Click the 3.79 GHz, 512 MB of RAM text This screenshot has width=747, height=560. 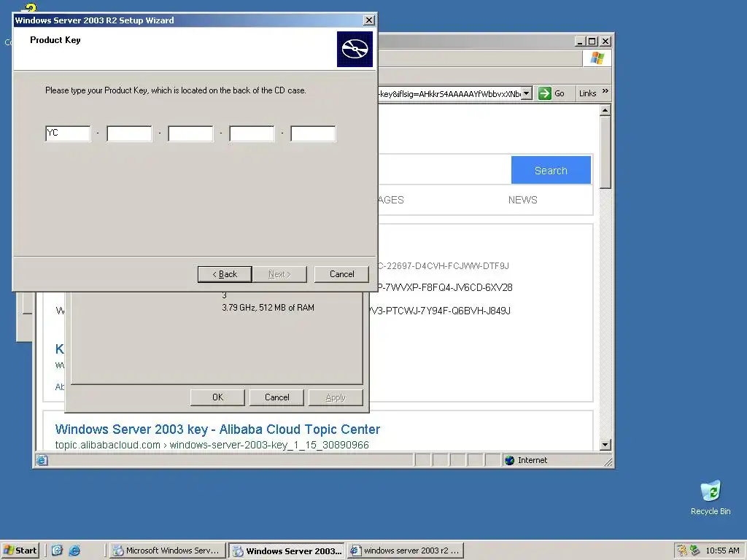click(x=268, y=308)
